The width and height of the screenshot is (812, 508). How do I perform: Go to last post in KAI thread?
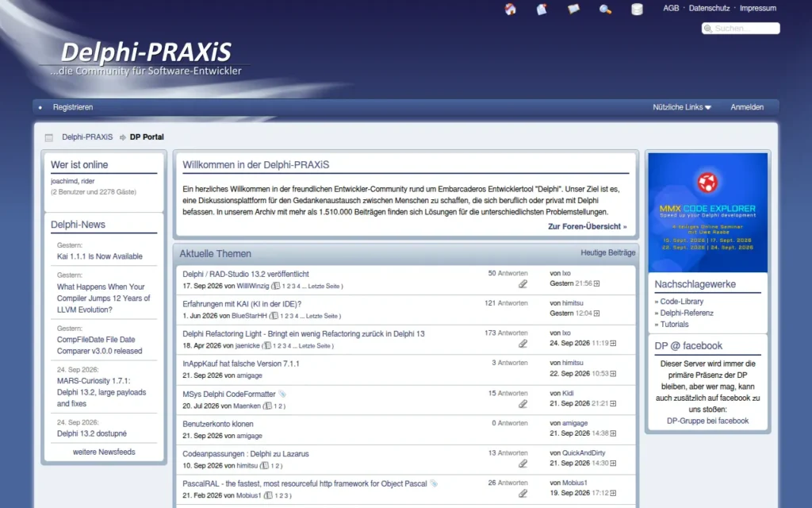tap(596, 314)
